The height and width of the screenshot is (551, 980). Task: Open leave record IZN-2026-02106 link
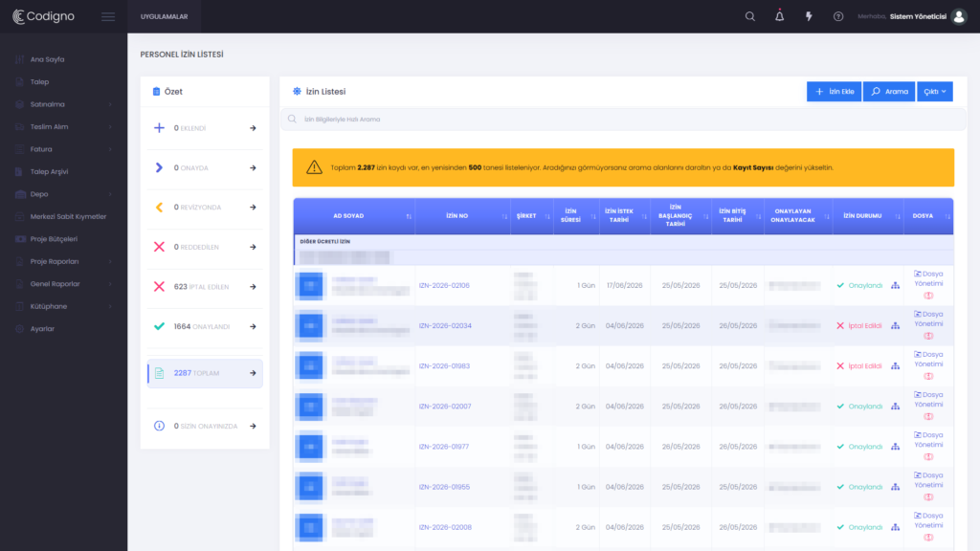(444, 285)
